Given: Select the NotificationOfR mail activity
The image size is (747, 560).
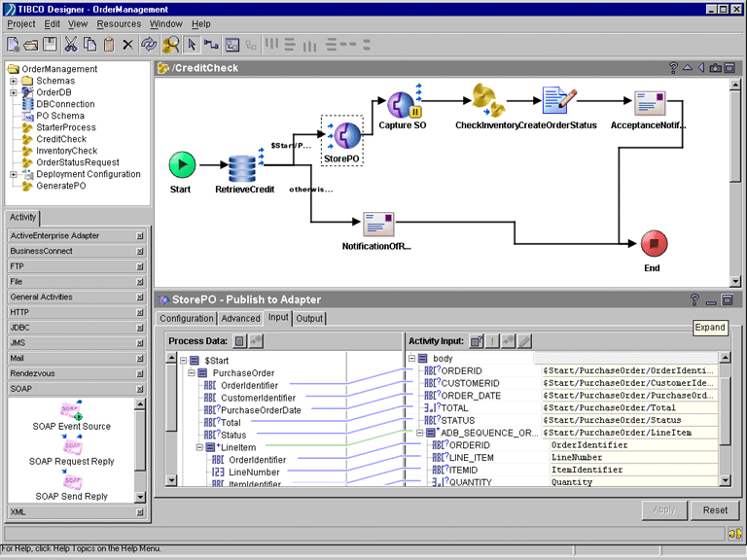Looking at the screenshot, I should [378, 225].
